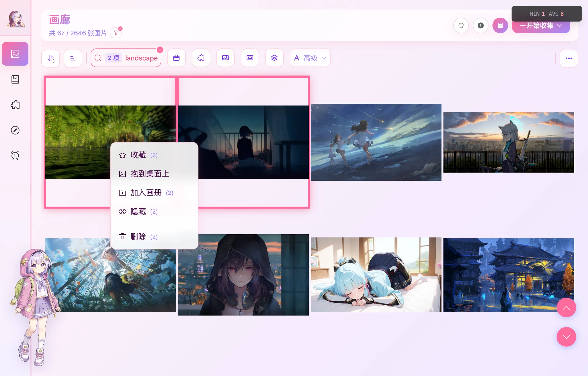Select 收藏 (2) in context menu
The image size is (588, 376).
154,155
